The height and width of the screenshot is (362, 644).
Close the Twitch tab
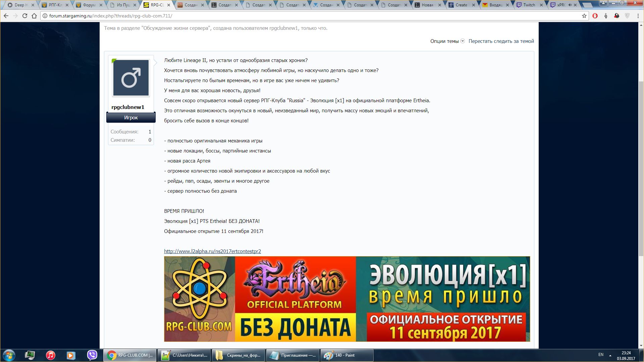pos(541,5)
